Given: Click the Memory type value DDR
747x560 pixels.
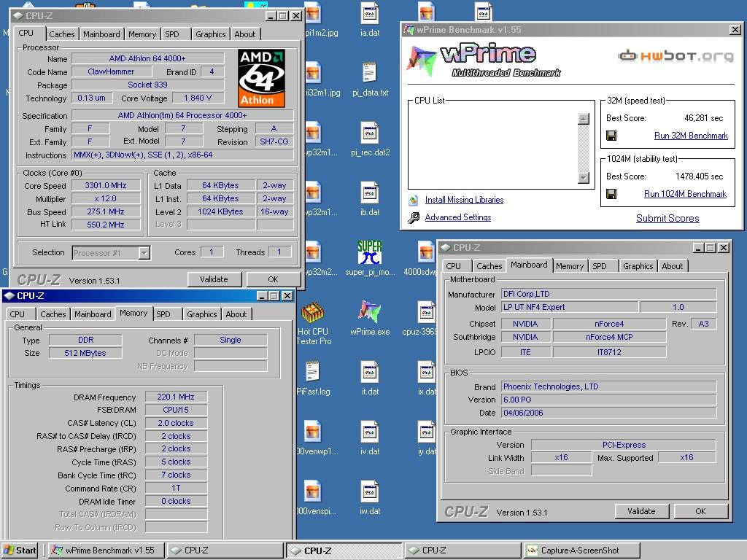Looking at the screenshot, I should 86,340.
